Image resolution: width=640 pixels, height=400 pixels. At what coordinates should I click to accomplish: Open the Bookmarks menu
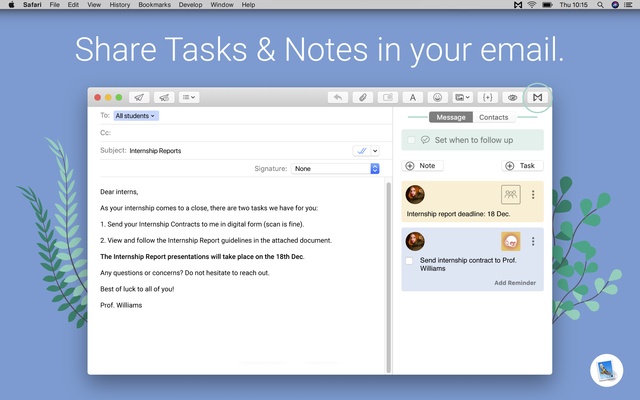coord(154,5)
